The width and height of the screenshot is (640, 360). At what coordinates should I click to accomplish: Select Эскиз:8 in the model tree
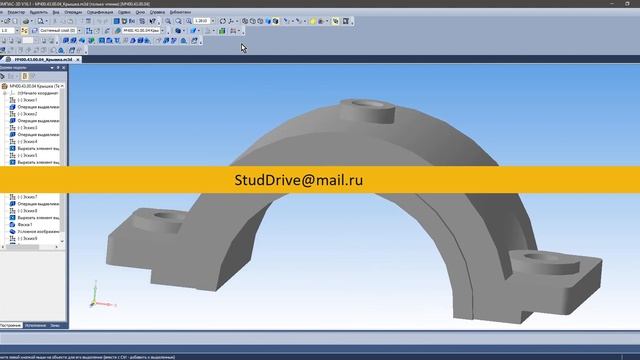tap(27, 211)
